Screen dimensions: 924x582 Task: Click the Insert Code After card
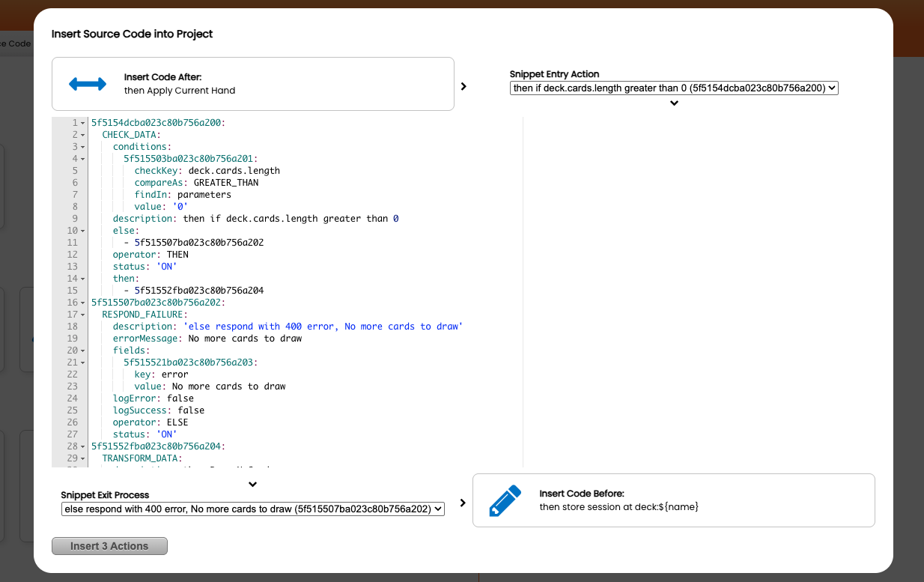tap(253, 84)
